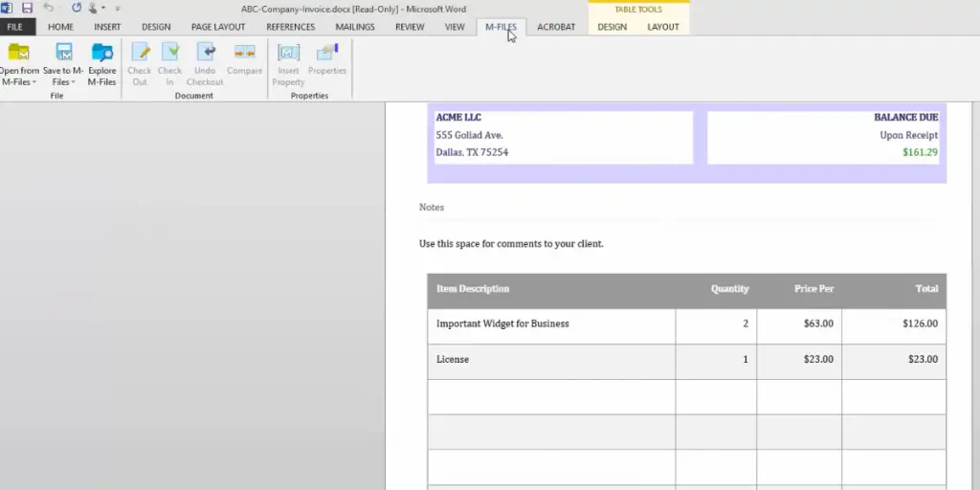The width and height of the screenshot is (980, 490).
Task: Click the Check Out document icon
Action: 140,53
